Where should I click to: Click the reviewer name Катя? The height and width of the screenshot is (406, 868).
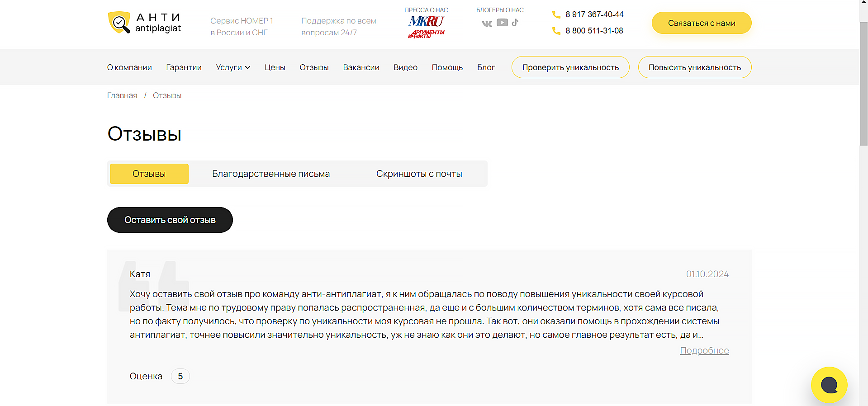(x=140, y=274)
